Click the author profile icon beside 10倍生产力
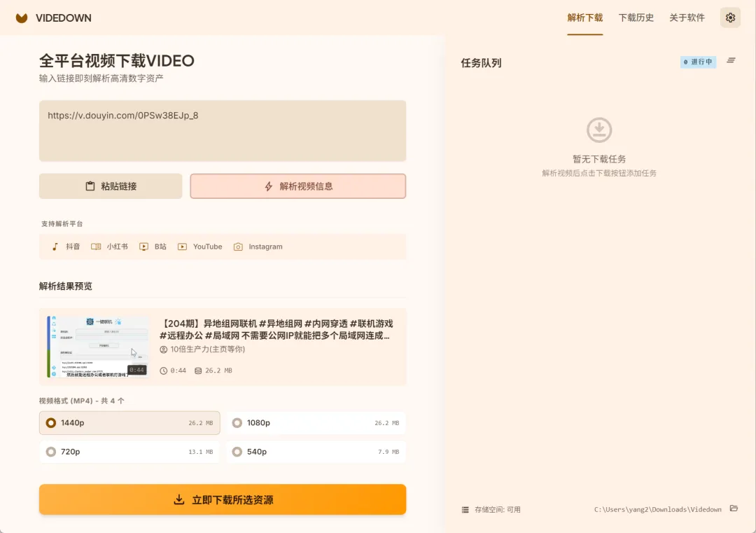Viewport: 756px width, 533px height. pos(164,349)
